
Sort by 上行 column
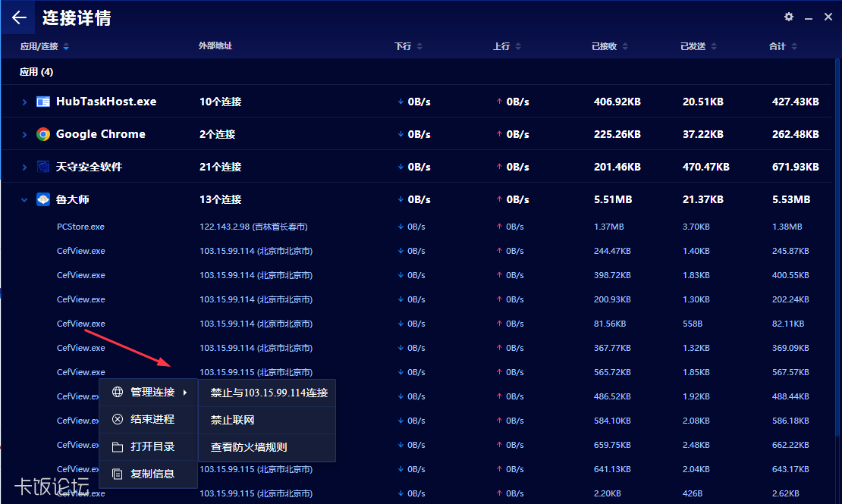[x=507, y=46]
